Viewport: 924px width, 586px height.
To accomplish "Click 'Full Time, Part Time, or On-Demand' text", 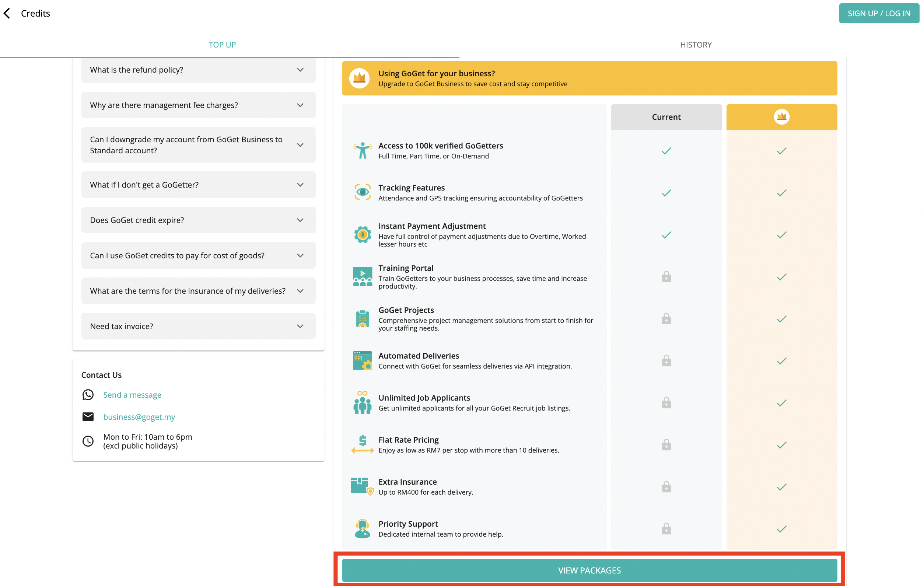I will click(x=434, y=156).
